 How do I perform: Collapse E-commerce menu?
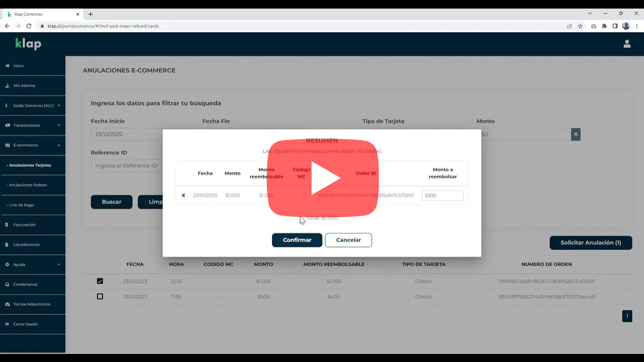coord(33,145)
